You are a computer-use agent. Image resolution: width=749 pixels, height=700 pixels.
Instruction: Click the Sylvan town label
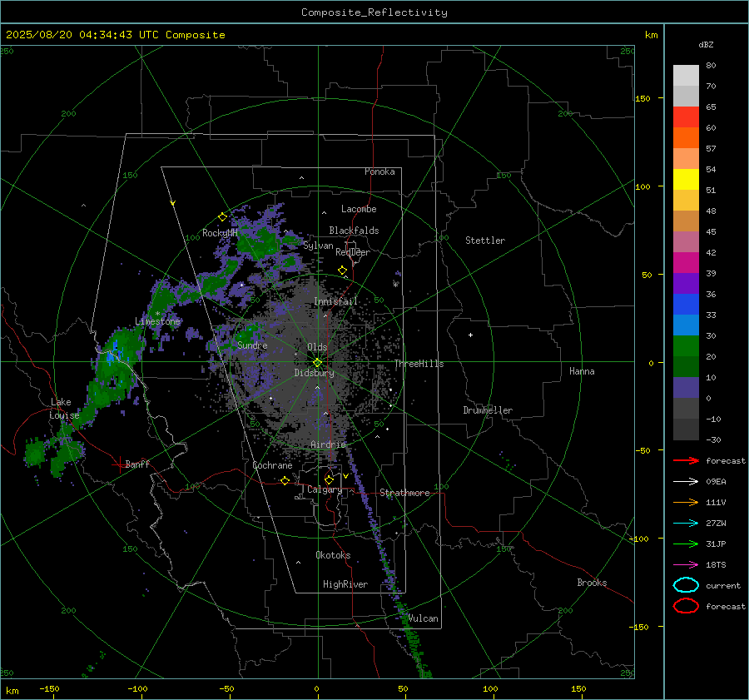coord(318,246)
